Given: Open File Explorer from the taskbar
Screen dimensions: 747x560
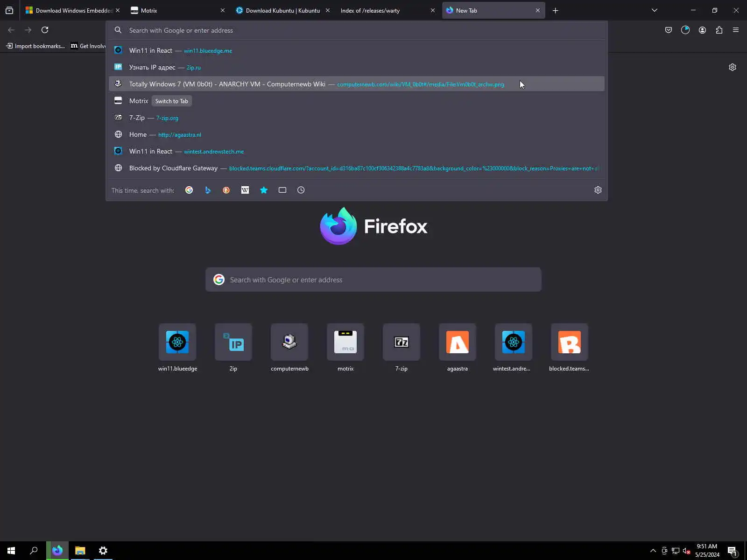Looking at the screenshot, I should click(80, 551).
